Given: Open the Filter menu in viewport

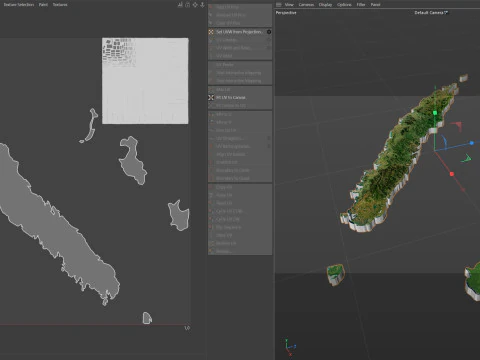Looking at the screenshot, I should pyautogui.click(x=361, y=5).
